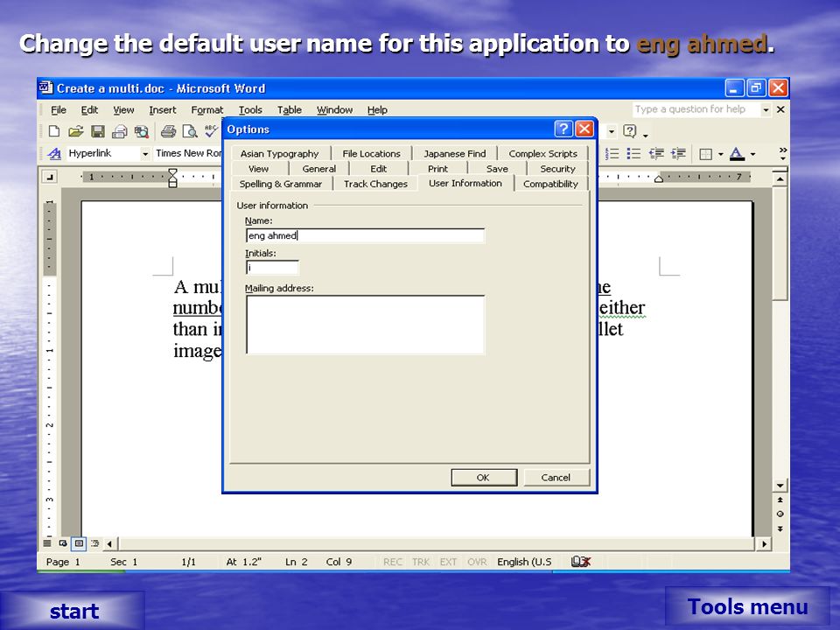Click the Increase Indent icon
The height and width of the screenshot is (630, 840).
point(678,154)
